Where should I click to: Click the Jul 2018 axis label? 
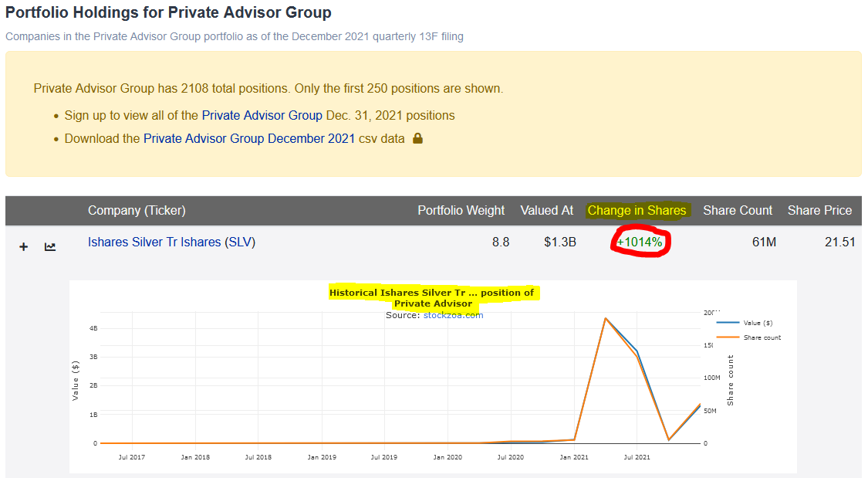point(258,457)
